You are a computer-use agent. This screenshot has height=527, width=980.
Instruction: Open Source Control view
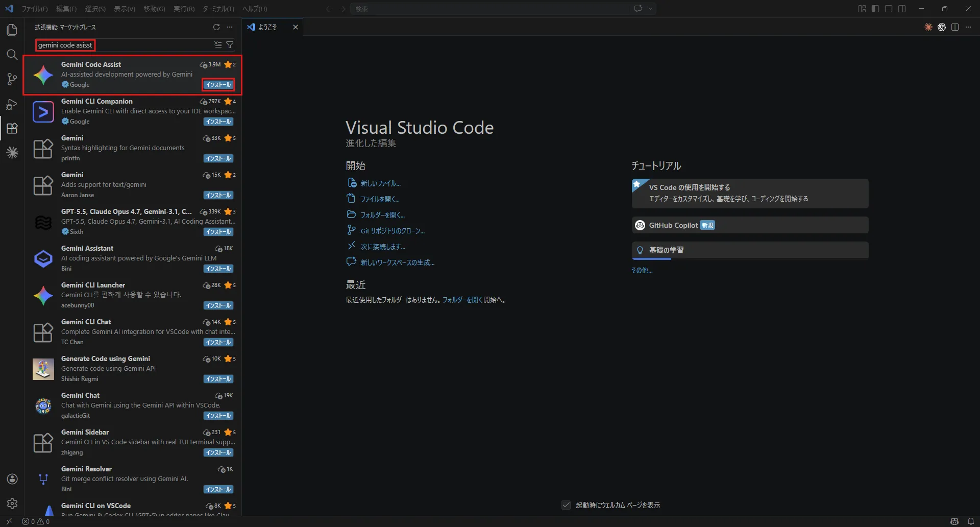point(12,79)
